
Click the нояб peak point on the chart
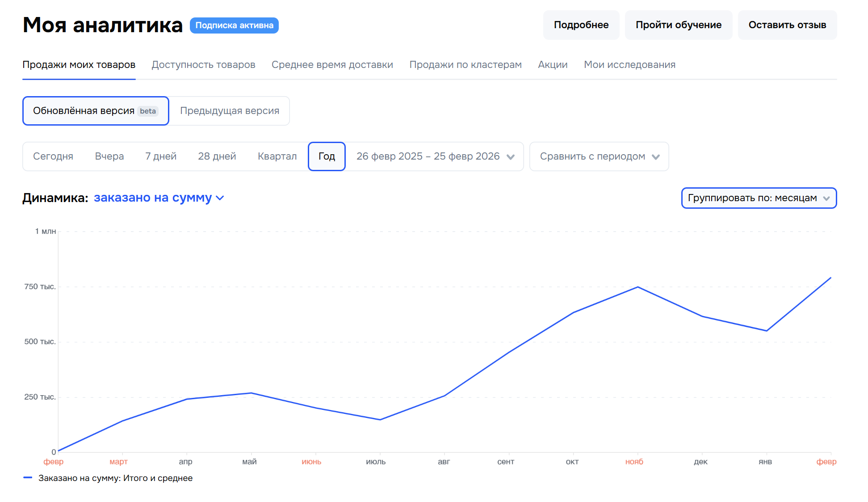pos(637,287)
